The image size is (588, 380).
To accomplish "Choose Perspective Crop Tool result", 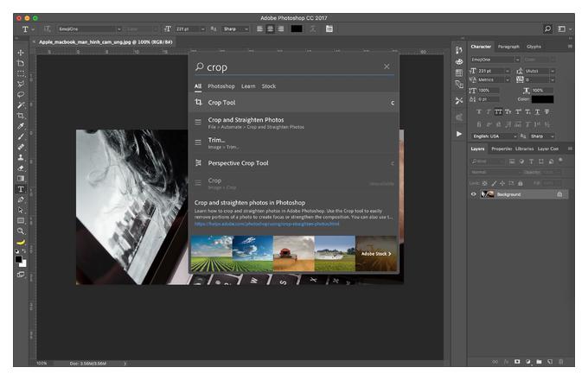I will coord(294,163).
